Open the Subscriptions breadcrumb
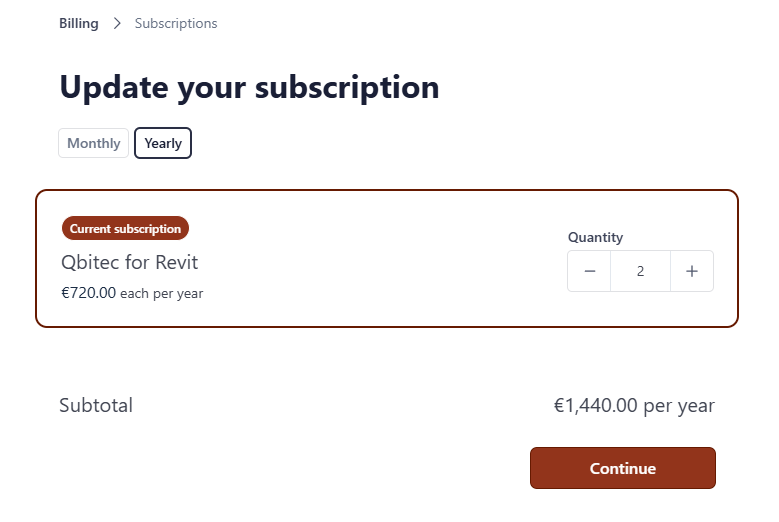The width and height of the screenshot is (779, 522). (x=176, y=23)
